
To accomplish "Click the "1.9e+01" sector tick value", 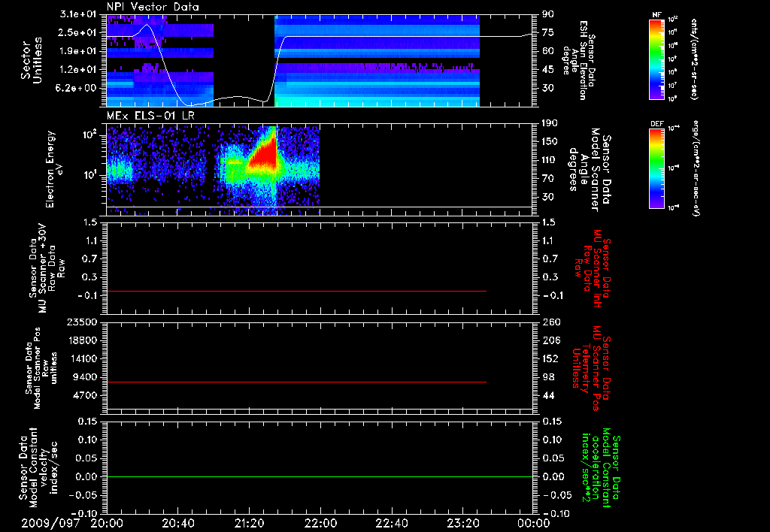I will (x=77, y=51).
